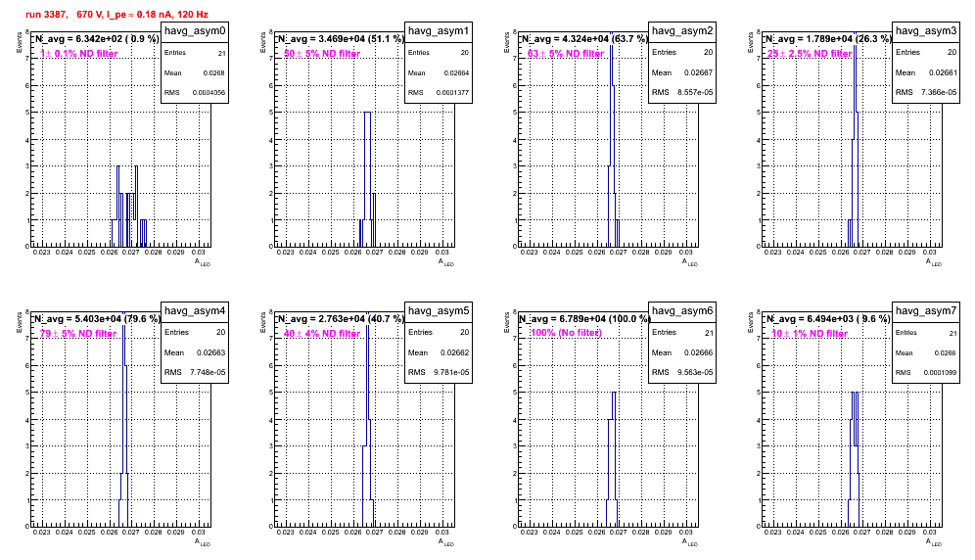The width and height of the screenshot is (975, 560).
Task: Click the N_avg = 3.469e+04 label
Action: [341, 38]
